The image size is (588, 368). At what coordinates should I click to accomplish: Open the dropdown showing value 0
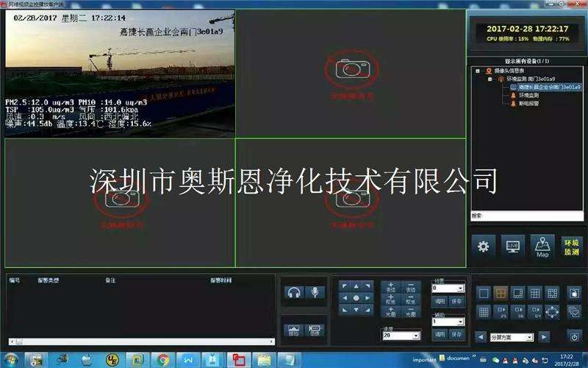click(x=448, y=288)
